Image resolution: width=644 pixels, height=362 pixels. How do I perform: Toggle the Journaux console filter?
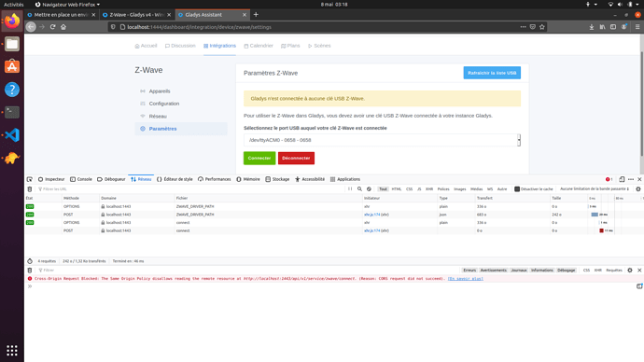point(519,270)
